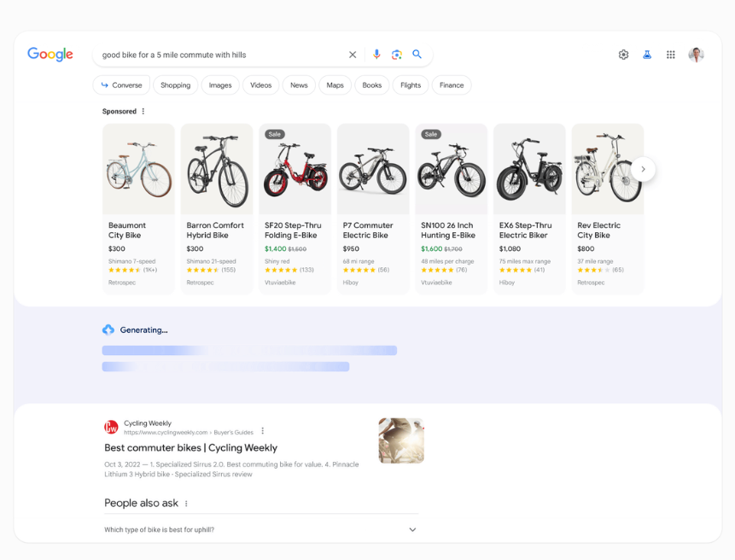Click the $800 price
Image resolution: width=735 pixels, height=560 pixels.
coord(586,248)
